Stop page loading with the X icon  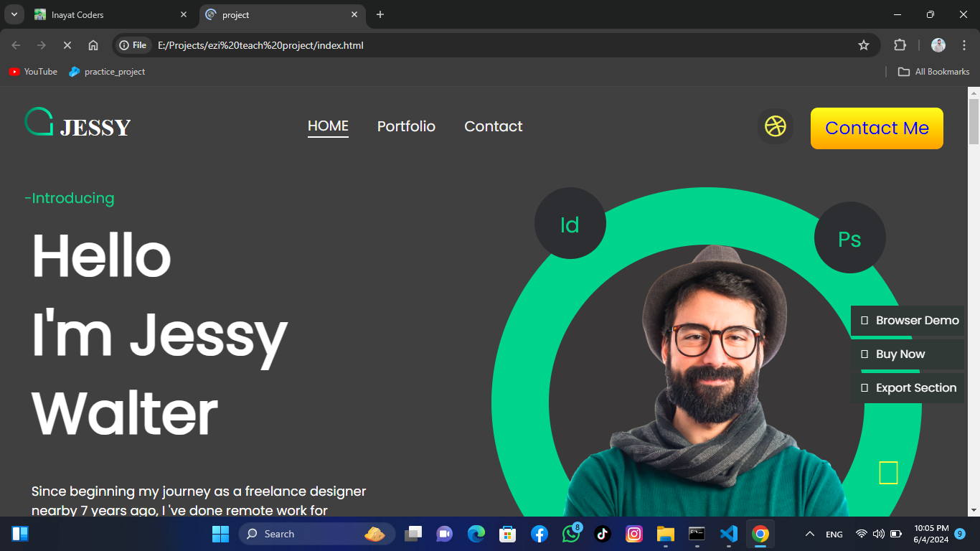pos(67,45)
